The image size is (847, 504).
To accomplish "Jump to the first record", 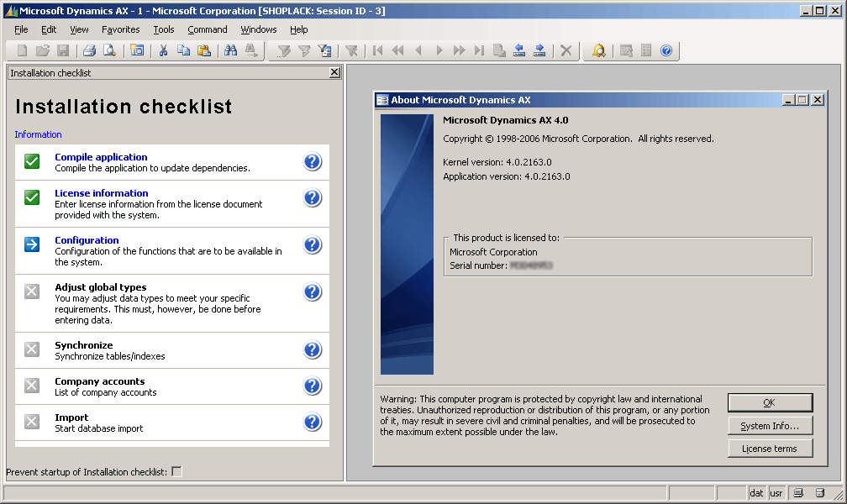I will pyautogui.click(x=377, y=50).
